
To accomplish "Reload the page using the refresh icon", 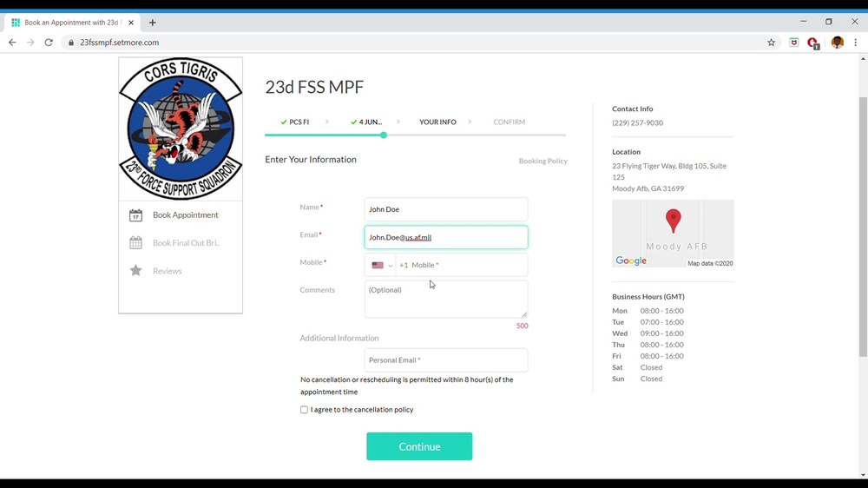I will click(x=49, y=43).
